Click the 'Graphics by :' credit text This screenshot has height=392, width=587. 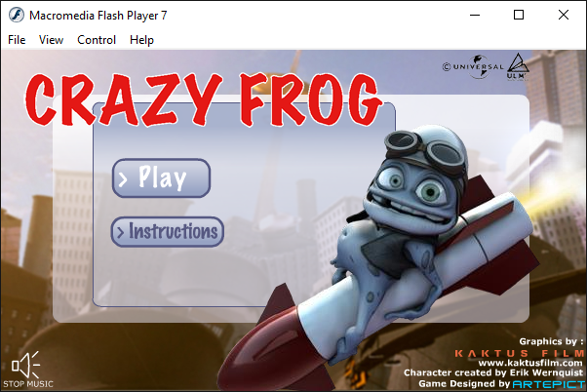coord(551,341)
